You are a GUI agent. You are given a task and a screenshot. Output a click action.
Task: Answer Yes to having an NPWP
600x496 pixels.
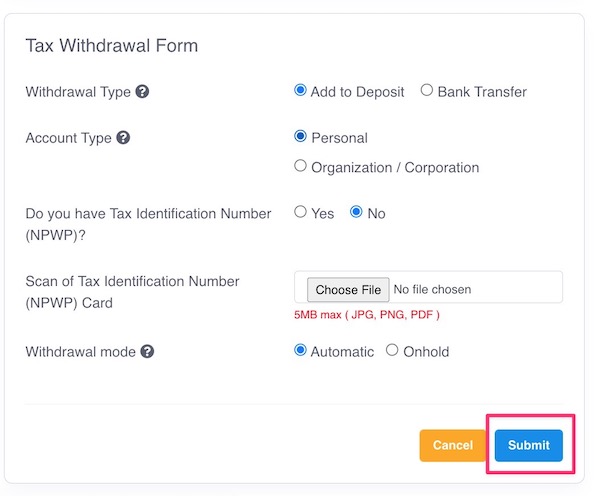click(300, 212)
